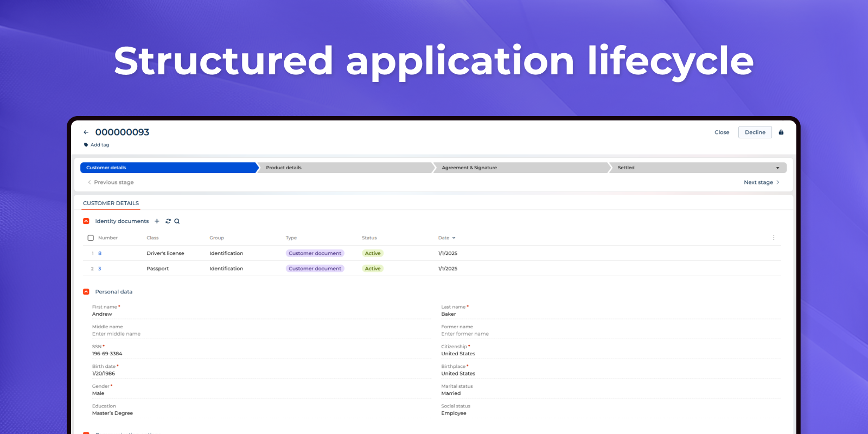Viewport: 868px width, 434px height.
Task: Collapse the Identity documents section
Action: click(x=86, y=221)
